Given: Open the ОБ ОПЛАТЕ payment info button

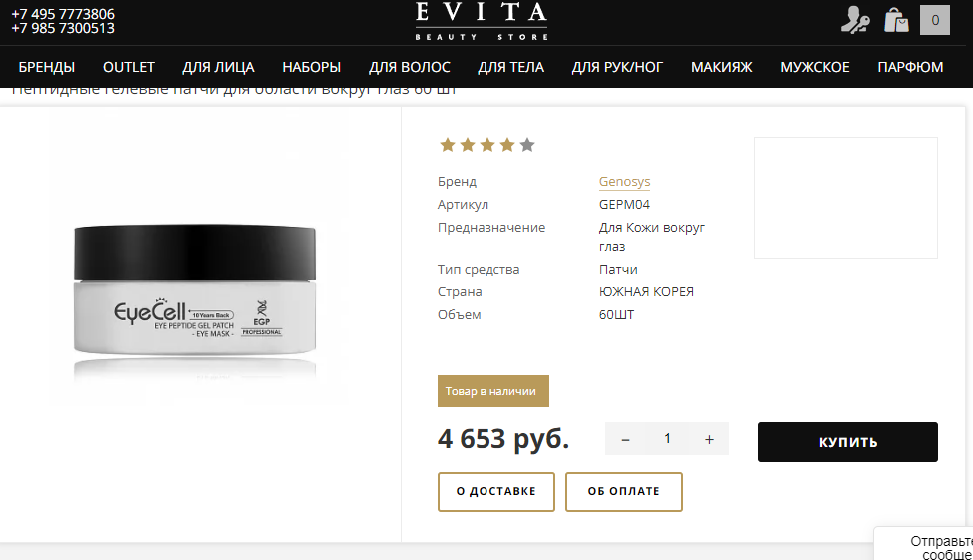Looking at the screenshot, I should click(x=624, y=492).
